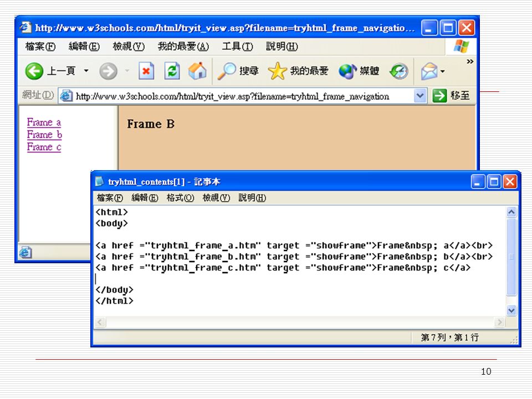
Task: Click Notepad vertical scrollbar thumb
Action: [511, 257]
